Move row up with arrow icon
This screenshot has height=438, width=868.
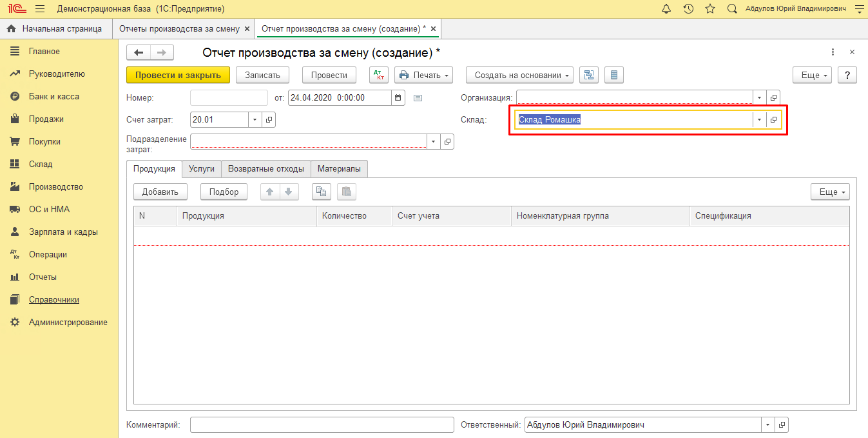pos(270,192)
